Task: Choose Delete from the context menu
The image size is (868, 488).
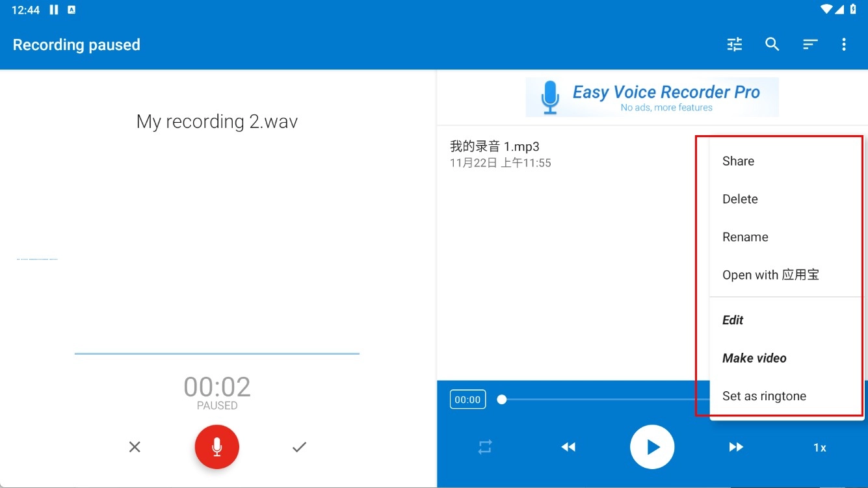Action: coord(740,199)
